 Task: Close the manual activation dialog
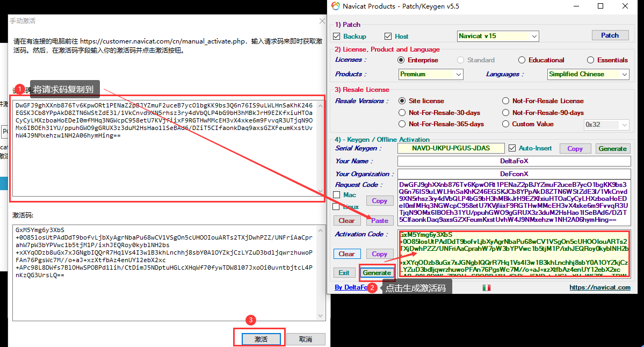322,21
